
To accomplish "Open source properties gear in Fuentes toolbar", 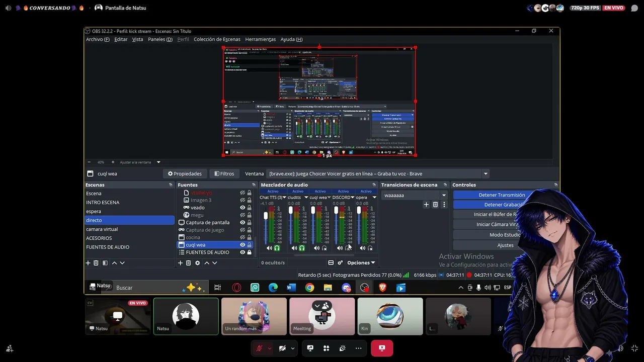I will point(197,263).
